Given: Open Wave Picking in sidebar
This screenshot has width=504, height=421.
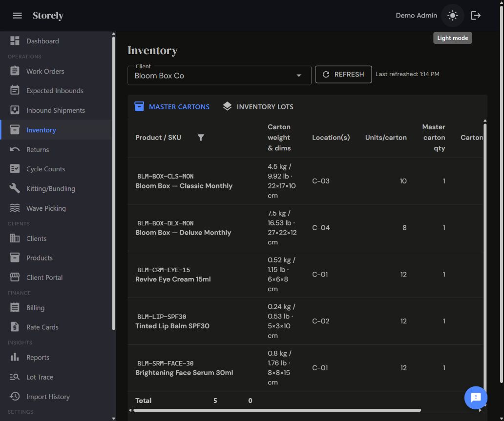Looking at the screenshot, I should 56,208.
